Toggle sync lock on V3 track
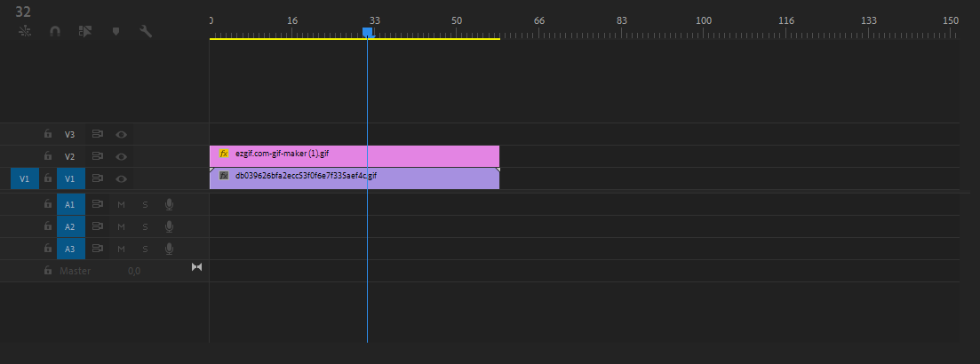 tap(98, 135)
